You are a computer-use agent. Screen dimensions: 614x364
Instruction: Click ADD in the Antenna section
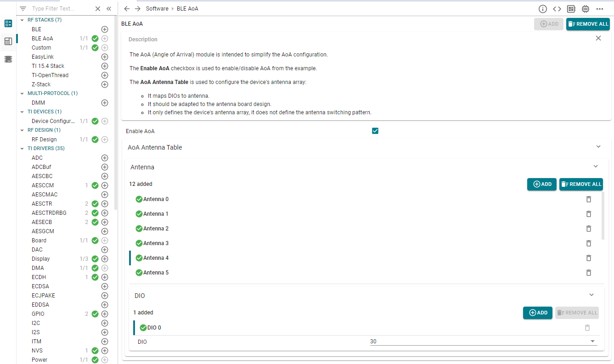(541, 184)
